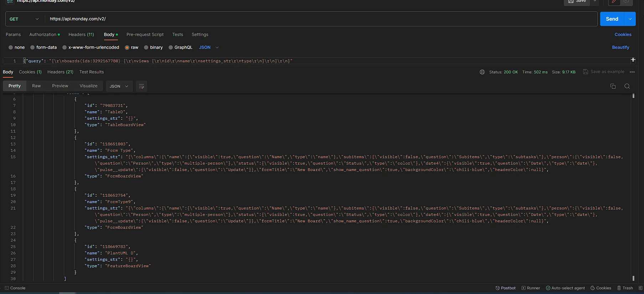Switch to the Params tab
The height and width of the screenshot is (294, 644).
point(13,35)
